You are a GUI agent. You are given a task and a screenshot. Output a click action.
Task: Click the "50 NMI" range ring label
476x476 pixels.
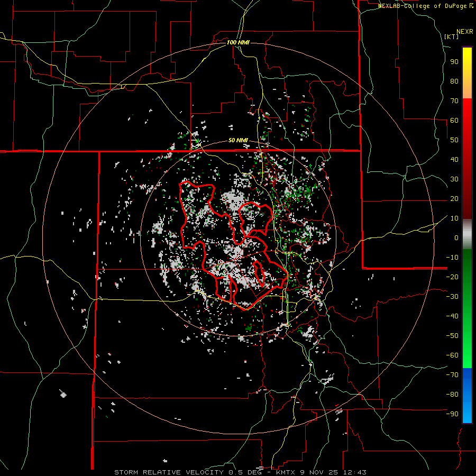click(238, 140)
